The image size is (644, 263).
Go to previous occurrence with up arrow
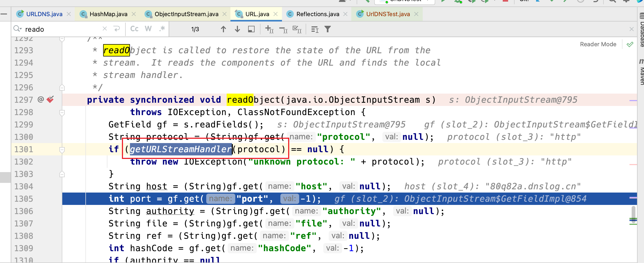[x=223, y=29]
